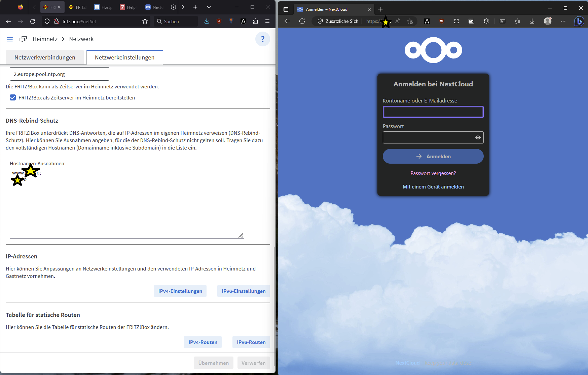Switch to Hostp tab in Firefox
The width and height of the screenshot is (588, 375).
[103, 7]
